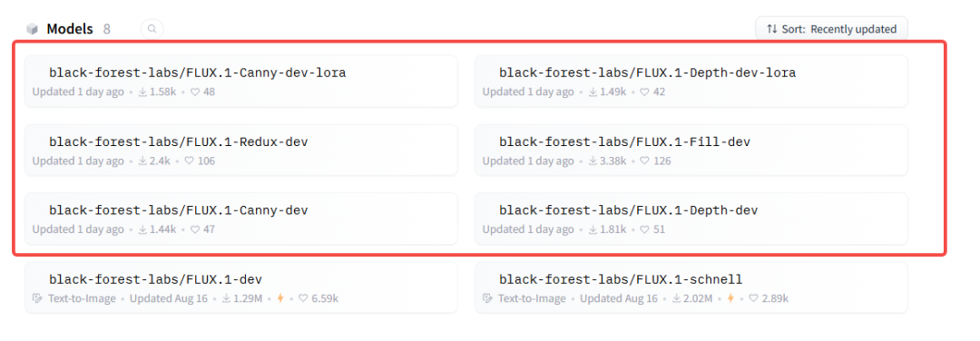Click the Text-to-Image icon on FLUX.1-dev
This screenshot has height=341, width=980.
[x=37, y=298]
